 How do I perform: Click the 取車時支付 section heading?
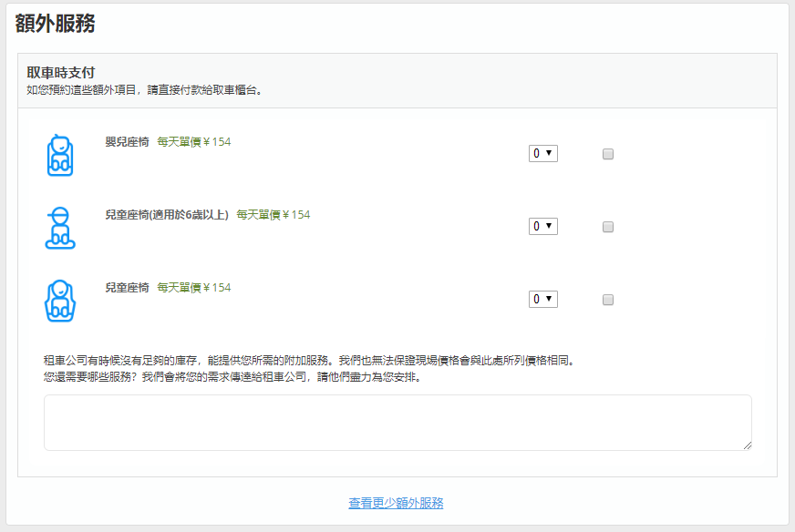(x=61, y=73)
